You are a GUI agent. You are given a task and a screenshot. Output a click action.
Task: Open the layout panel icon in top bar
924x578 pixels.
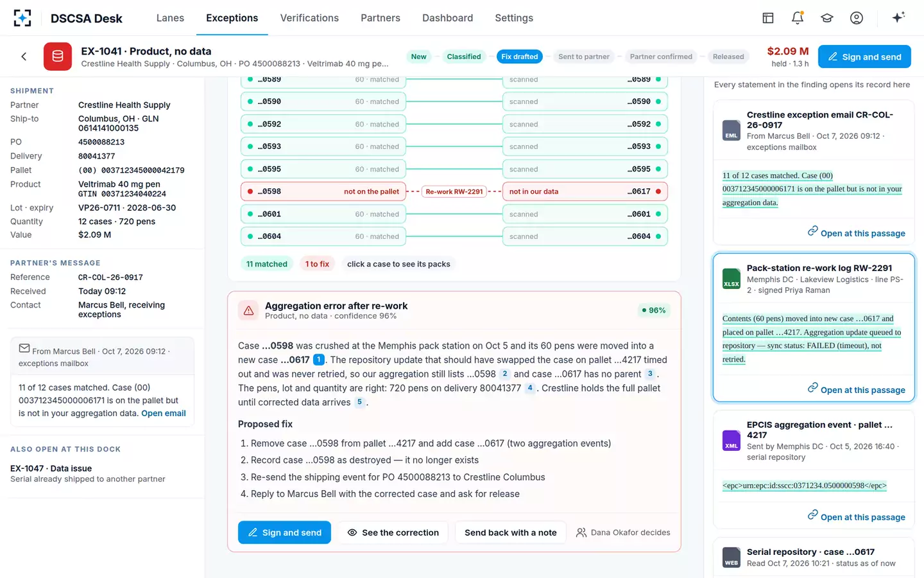coord(768,18)
